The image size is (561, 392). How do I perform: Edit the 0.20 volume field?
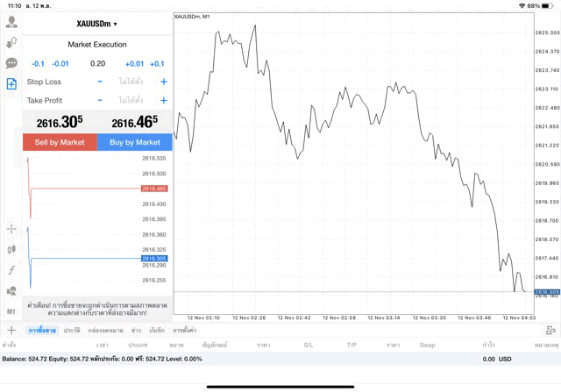tap(97, 64)
